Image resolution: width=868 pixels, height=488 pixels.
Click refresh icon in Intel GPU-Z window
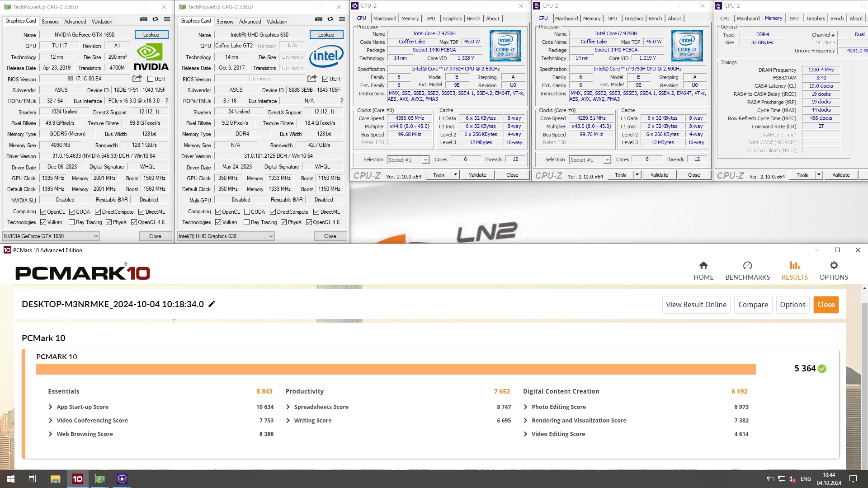tap(330, 19)
